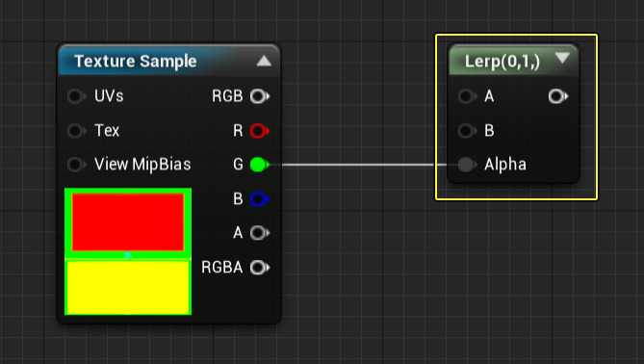Click the A output pin on Texture Sample
Image resolution: width=644 pixels, height=364 pixels.
[260, 233]
